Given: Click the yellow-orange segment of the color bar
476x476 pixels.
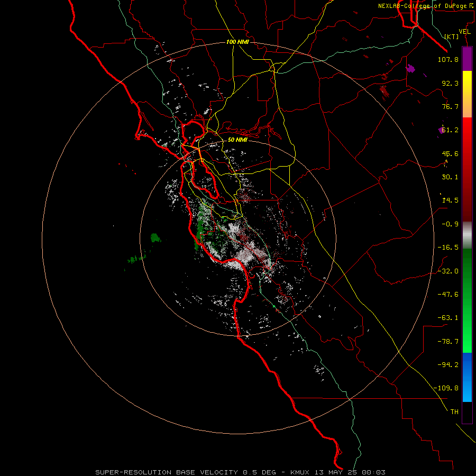Looking at the screenshot, I should click(467, 94).
